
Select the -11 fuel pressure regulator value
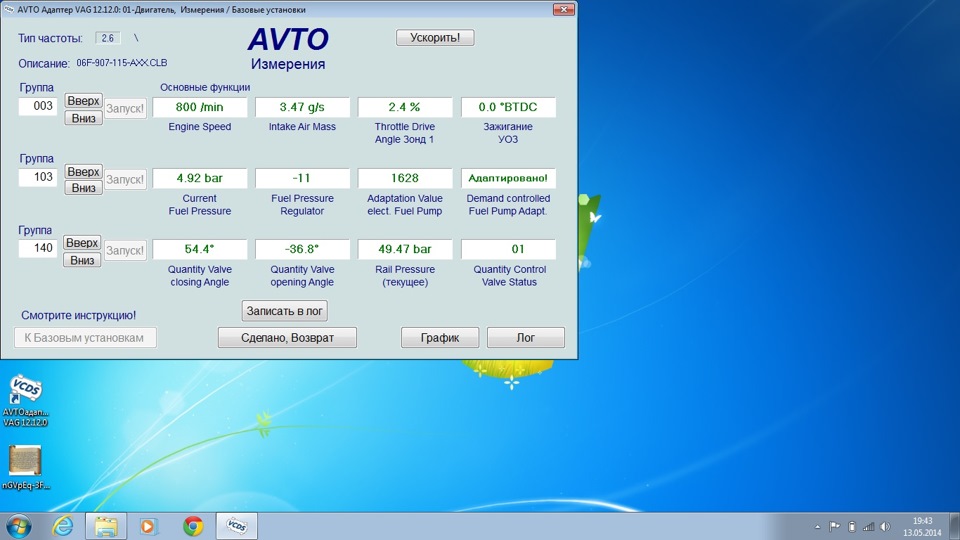pos(302,178)
